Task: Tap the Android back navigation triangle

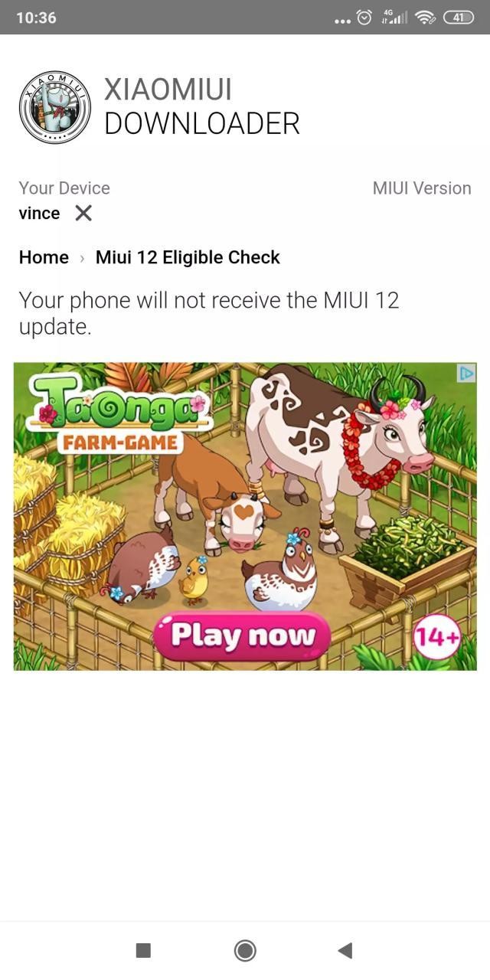Action: coord(345,950)
